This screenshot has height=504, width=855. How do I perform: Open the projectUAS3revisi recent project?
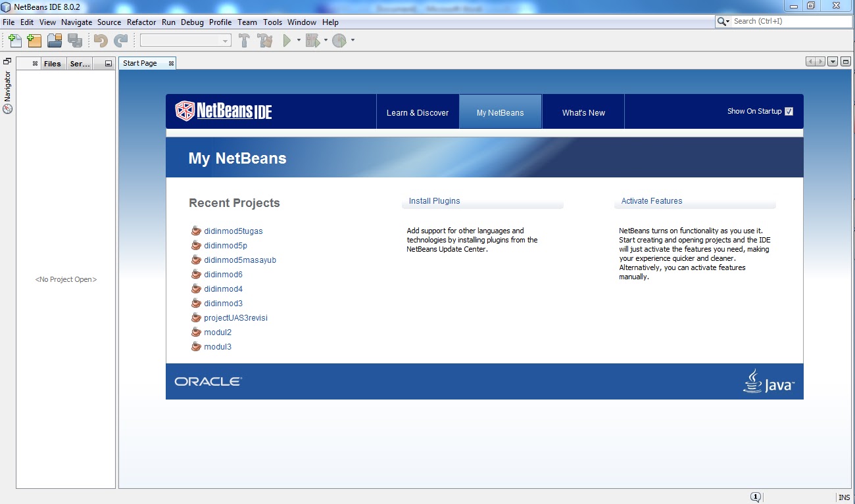point(235,317)
